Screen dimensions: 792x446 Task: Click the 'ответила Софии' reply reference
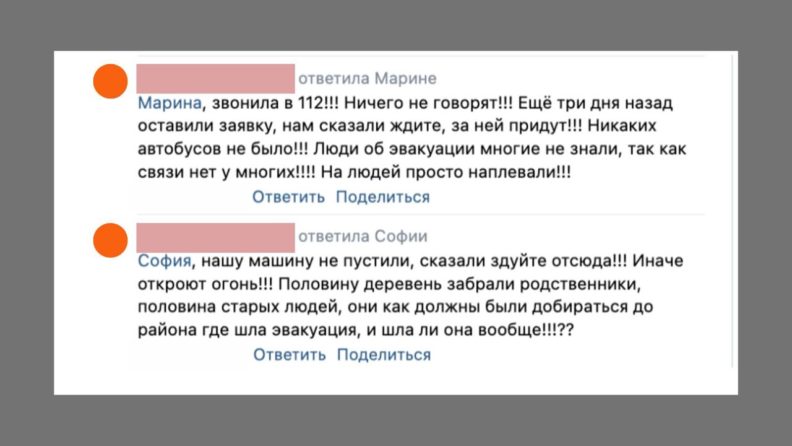pyautogui.click(x=363, y=237)
